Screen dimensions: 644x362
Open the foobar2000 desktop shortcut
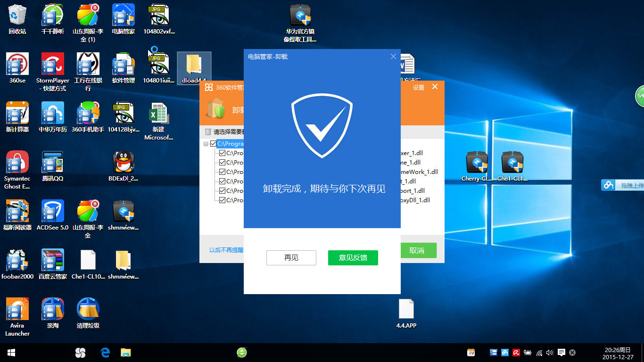(x=17, y=264)
